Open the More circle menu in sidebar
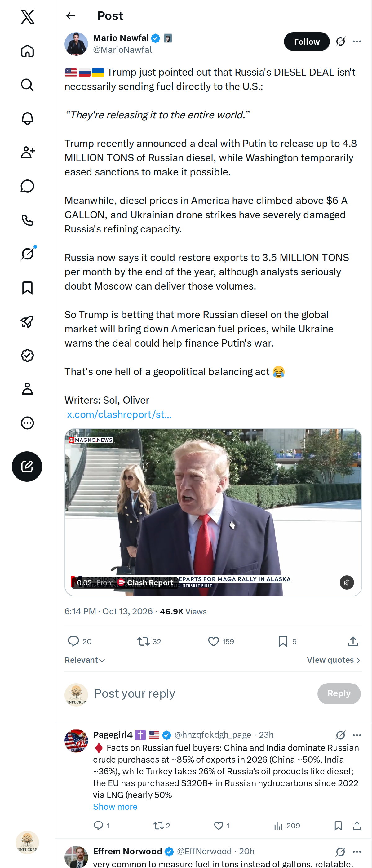The height and width of the screenshot is (868, 372). pyautogui.click(x=27, y=423)
